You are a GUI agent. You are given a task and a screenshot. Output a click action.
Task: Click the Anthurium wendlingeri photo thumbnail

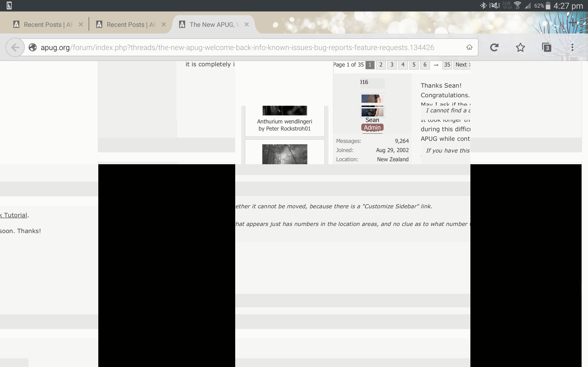(x=284, y=110)
